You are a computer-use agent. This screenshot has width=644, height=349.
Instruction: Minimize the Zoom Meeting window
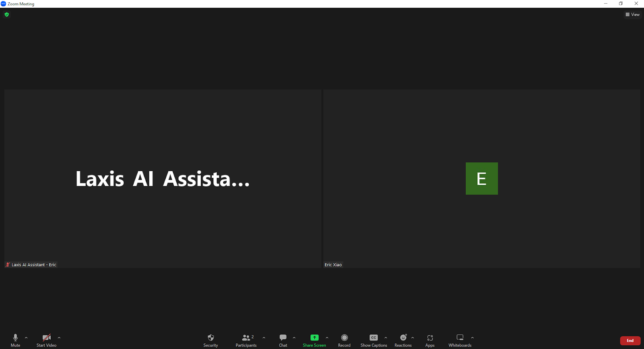click(605, 4)
